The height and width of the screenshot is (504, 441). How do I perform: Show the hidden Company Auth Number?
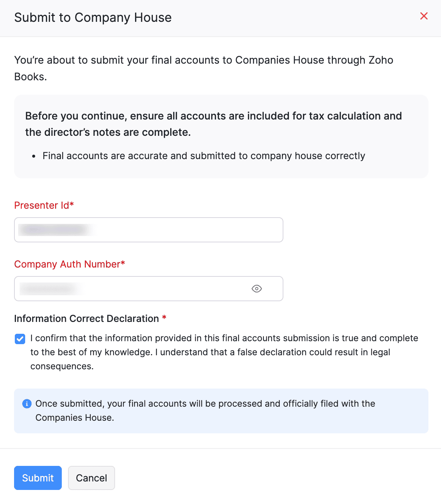pos(256,289)
